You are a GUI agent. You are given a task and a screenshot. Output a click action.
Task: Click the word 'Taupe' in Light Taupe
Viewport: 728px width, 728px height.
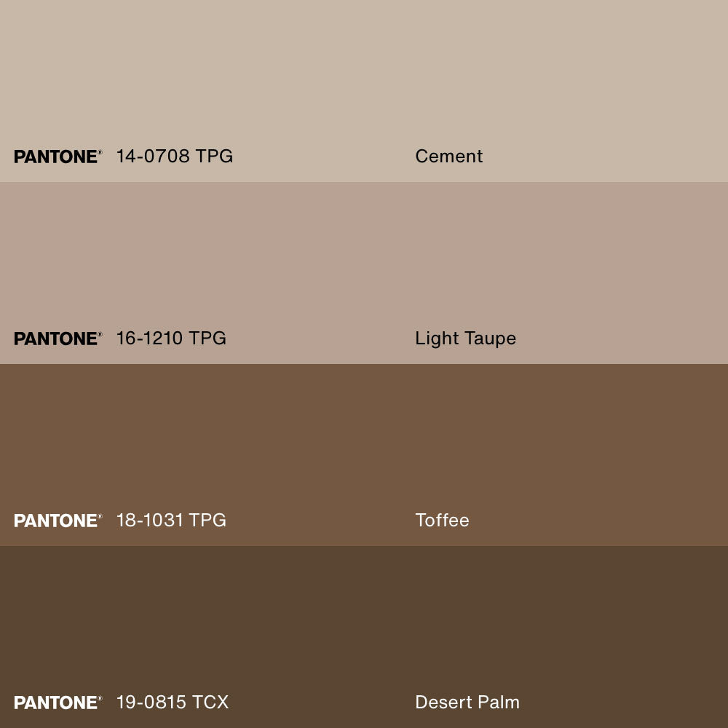coord(492,339)
